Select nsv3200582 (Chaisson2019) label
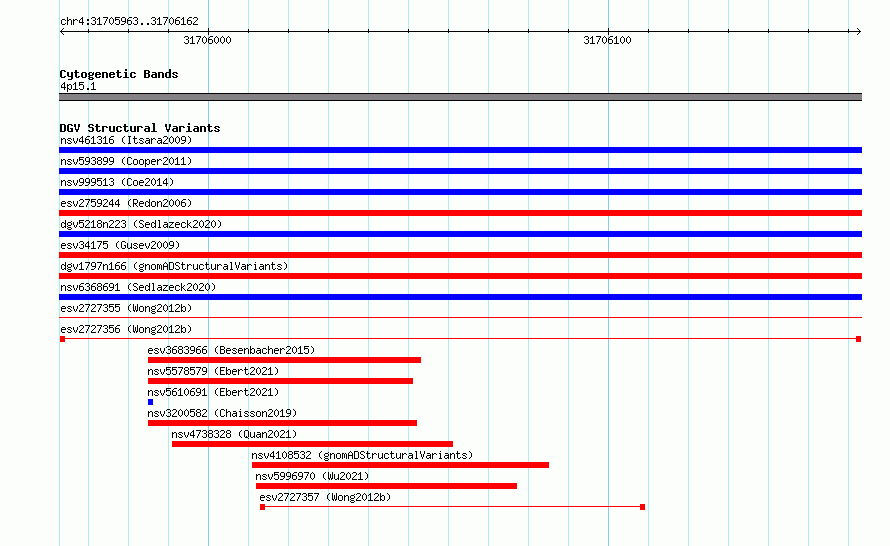890x546 pixels. (x=222, y=413)
